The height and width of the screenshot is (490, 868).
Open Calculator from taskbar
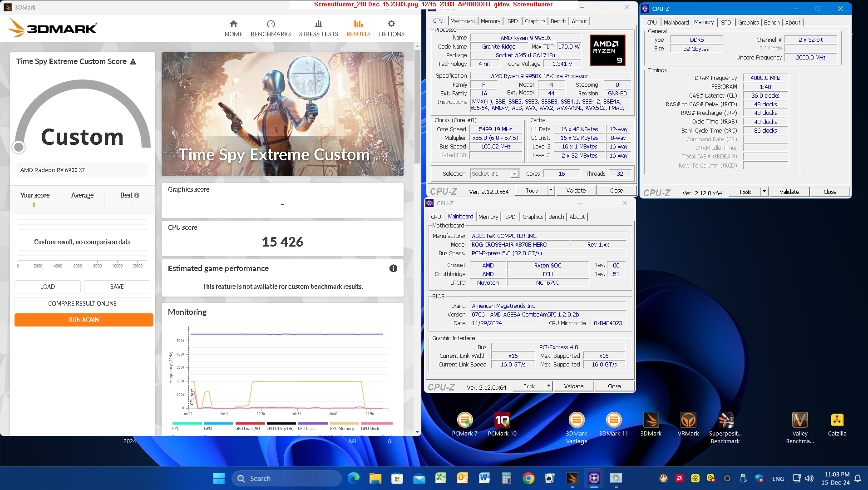point(506,478)
